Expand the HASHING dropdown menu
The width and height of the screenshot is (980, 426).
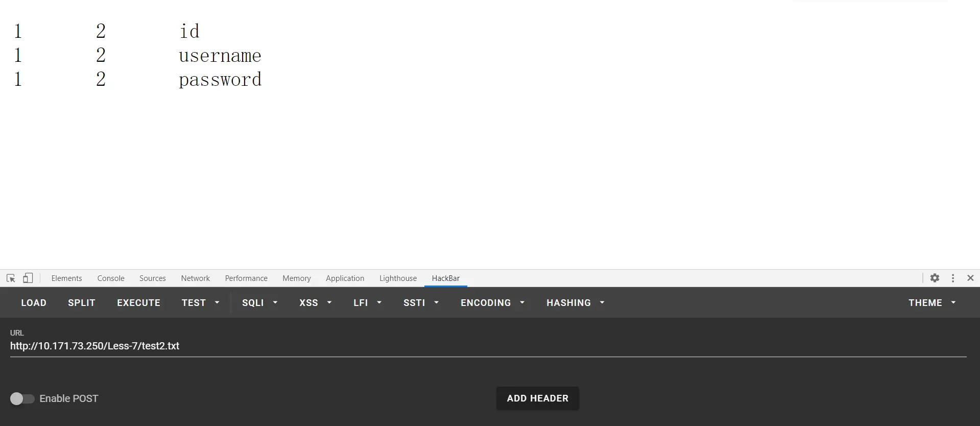[575, 303]
